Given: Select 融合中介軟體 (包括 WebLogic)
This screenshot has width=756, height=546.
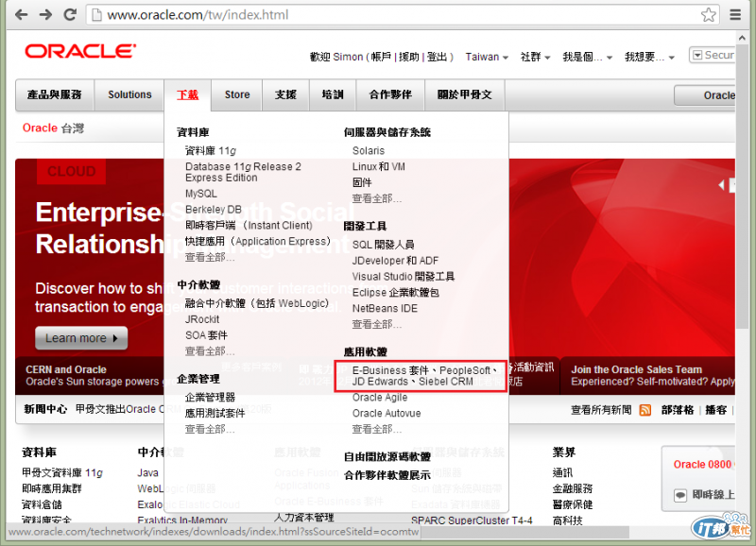Looking at the screenshot, I should tap(257, 303).
